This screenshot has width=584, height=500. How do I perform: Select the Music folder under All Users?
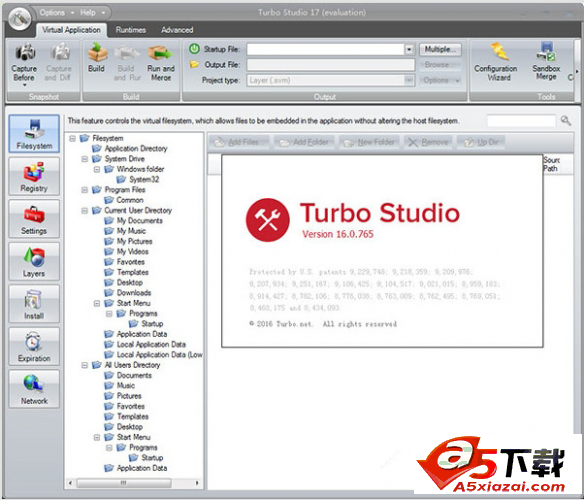pyautogui.click(x=120, y=386)
